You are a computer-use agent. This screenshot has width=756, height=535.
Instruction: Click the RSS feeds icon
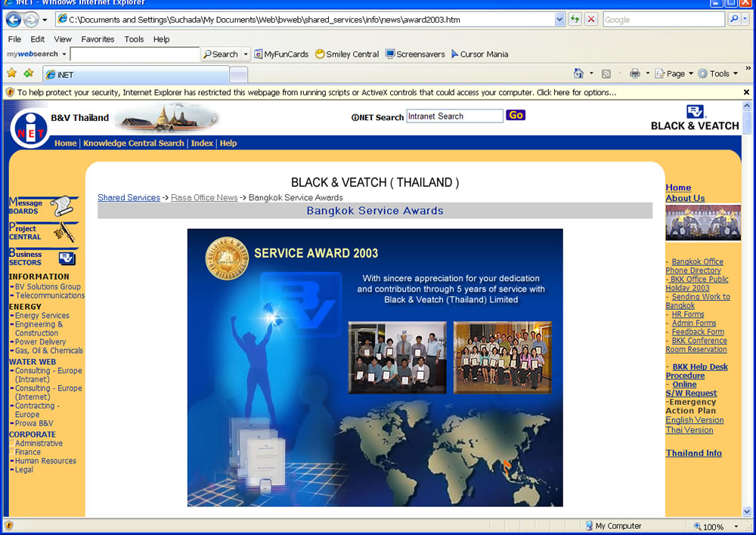pos(606,74)
